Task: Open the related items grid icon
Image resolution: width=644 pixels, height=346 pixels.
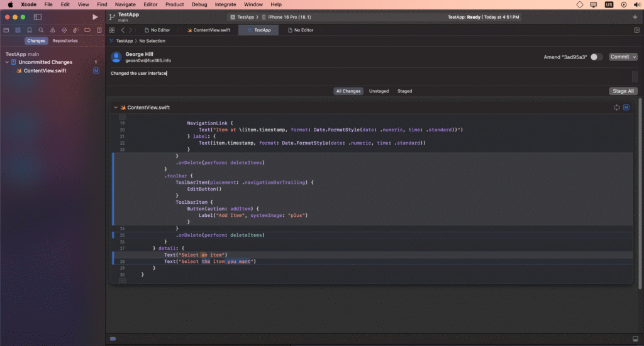Action: coord(112,30)
